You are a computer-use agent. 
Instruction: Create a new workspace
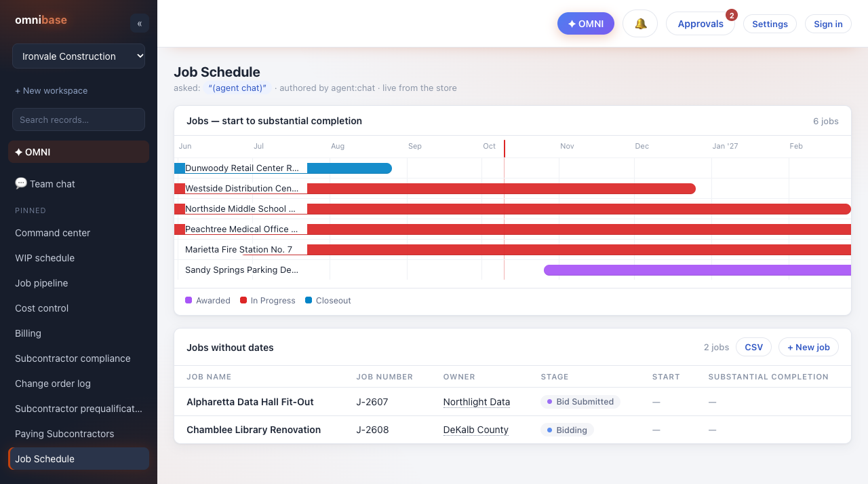[x=52, y=90]
